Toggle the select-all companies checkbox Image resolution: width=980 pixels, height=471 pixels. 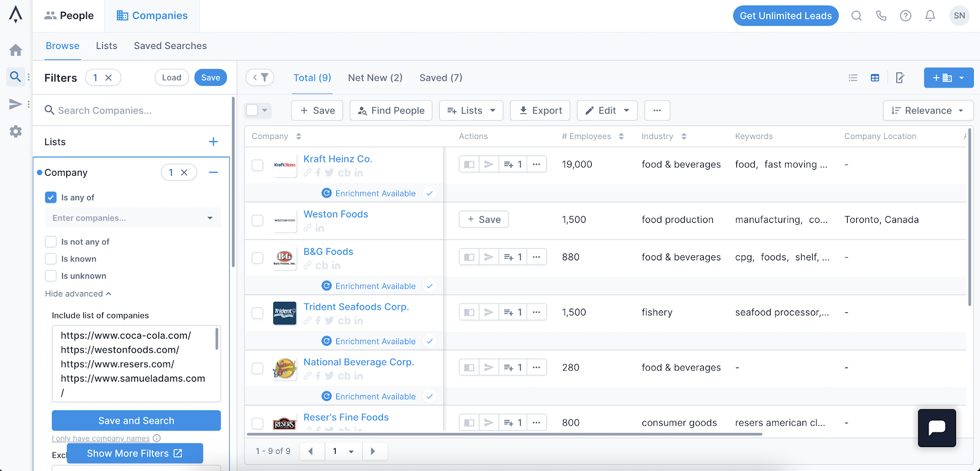point(252,110)
